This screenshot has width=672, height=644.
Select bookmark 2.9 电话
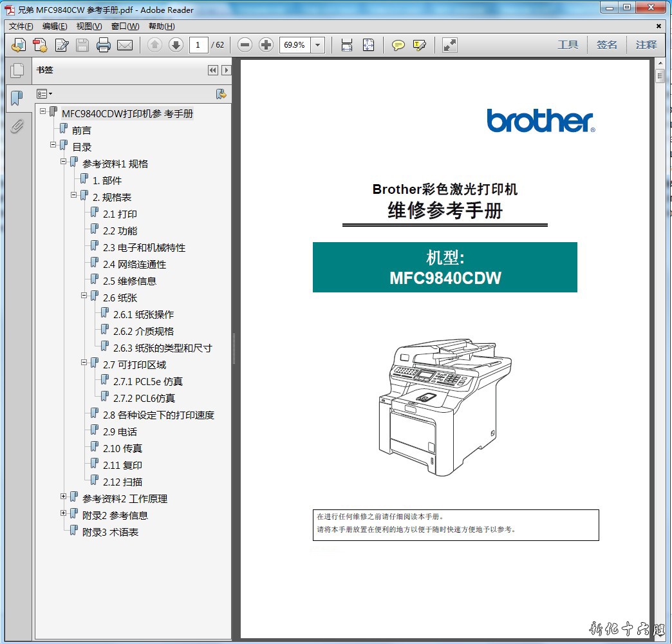120,432
